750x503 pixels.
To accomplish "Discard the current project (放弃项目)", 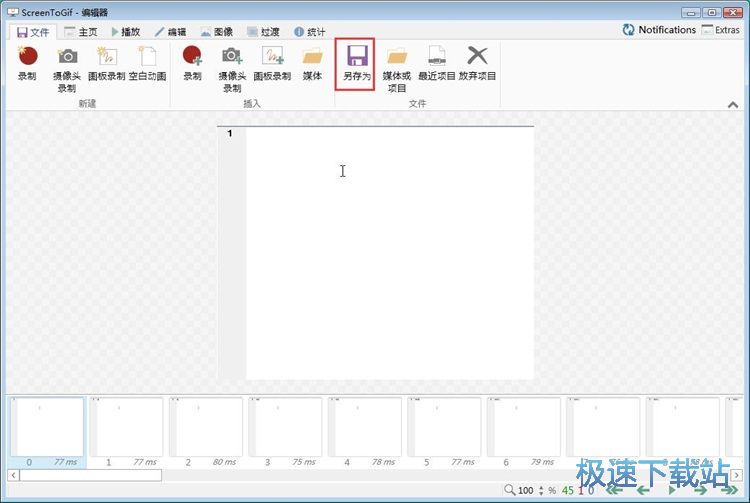I will [x=477, y=64].
